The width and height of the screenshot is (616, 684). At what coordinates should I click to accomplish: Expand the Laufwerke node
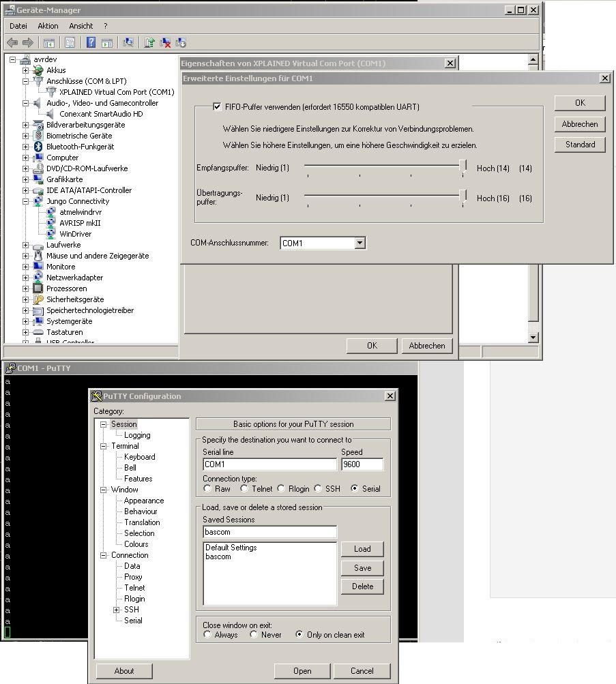(26, 245)
